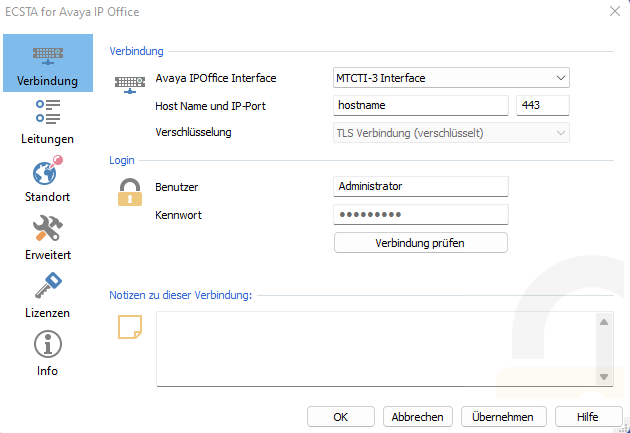Click the notes scrollbar down arrow
The height and width of the screenshot is (433, 630).
(604, 376)
